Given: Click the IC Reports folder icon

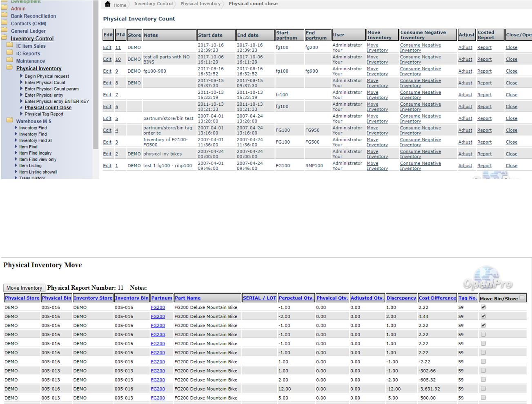Looking at the screenshot, I should pyautogui.click(x=10, y=53).
